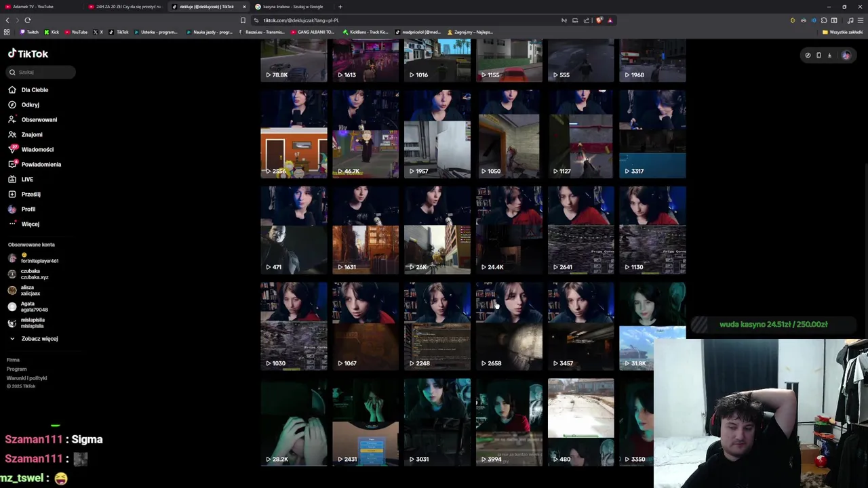The height and width of the screenshot is (488, 868).
Task: Open Agata agata79048 account
Action: [x=28, y=306]
